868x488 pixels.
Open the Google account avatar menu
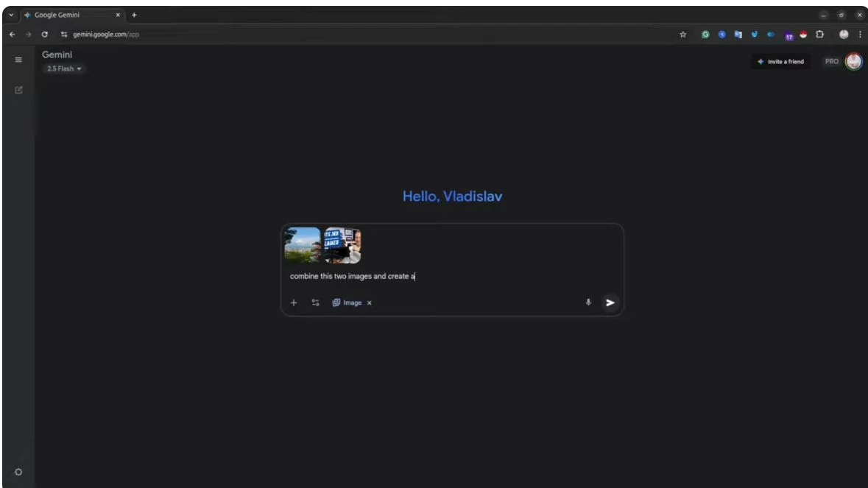[853, 61]
